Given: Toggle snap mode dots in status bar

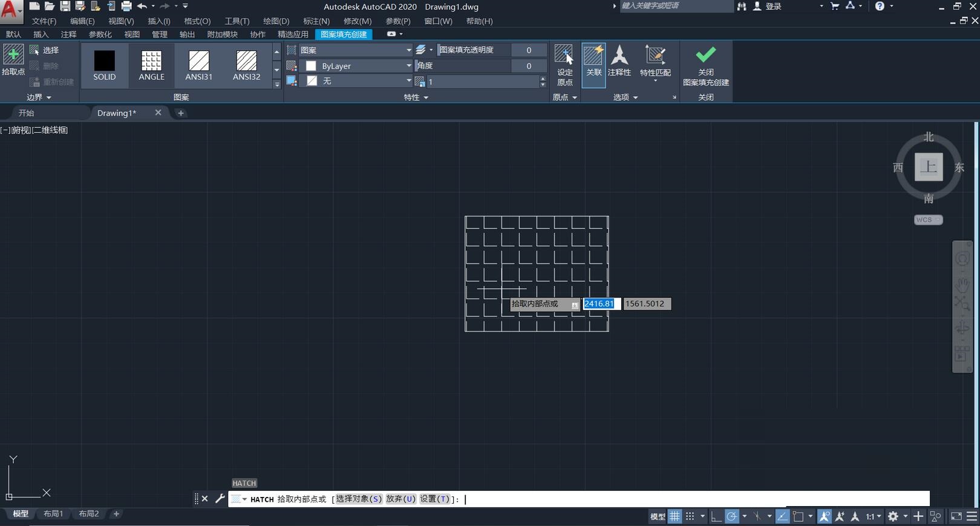Looking at the screenshot, I should pos(690,516).
